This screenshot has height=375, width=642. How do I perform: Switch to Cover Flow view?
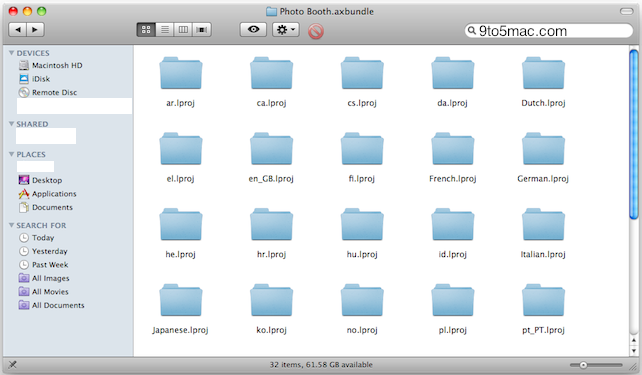202,29
